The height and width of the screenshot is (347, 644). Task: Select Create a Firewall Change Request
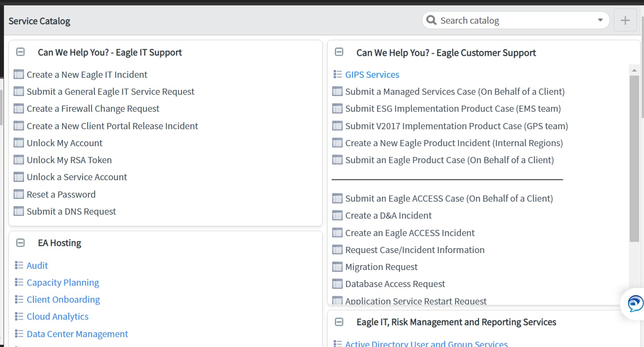(93, 108)
